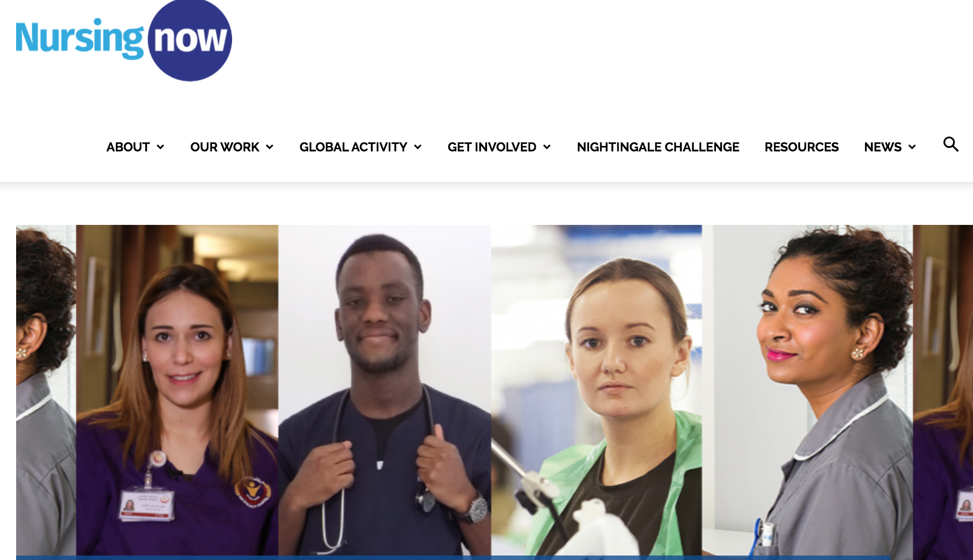973x560 pixels.
Task: Expand the News dropdown chevron
Action: pos(912,147)
